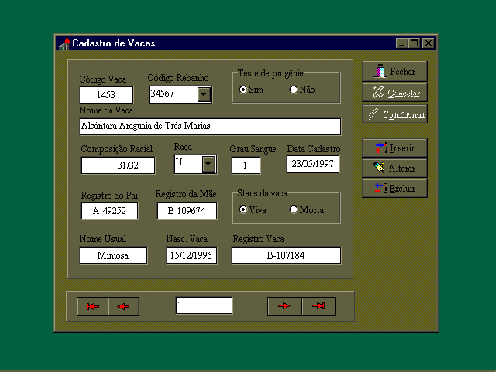The width and height of the screenshot is (496, 372).
Task: Click the Excluir record button
Action: click(x=395, y=188)
